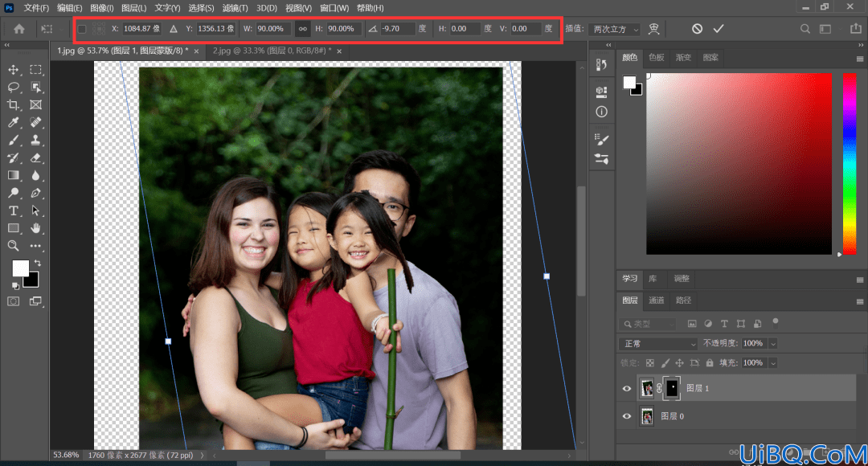This screenshot has height=466, width=868.
Task: Select the History Brush tool
Action: click(14, 157)
